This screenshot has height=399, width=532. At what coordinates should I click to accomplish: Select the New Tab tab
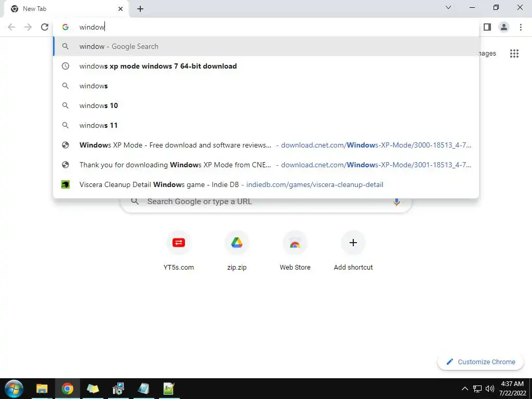66,9
